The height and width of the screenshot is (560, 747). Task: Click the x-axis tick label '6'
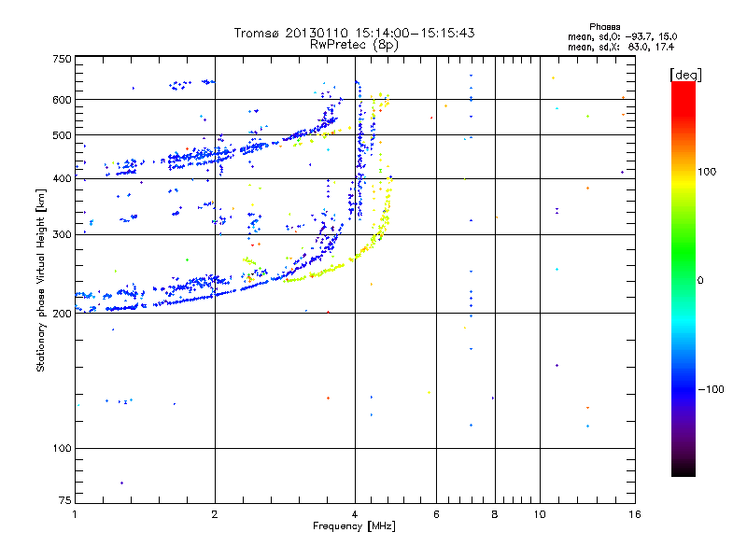436,514
